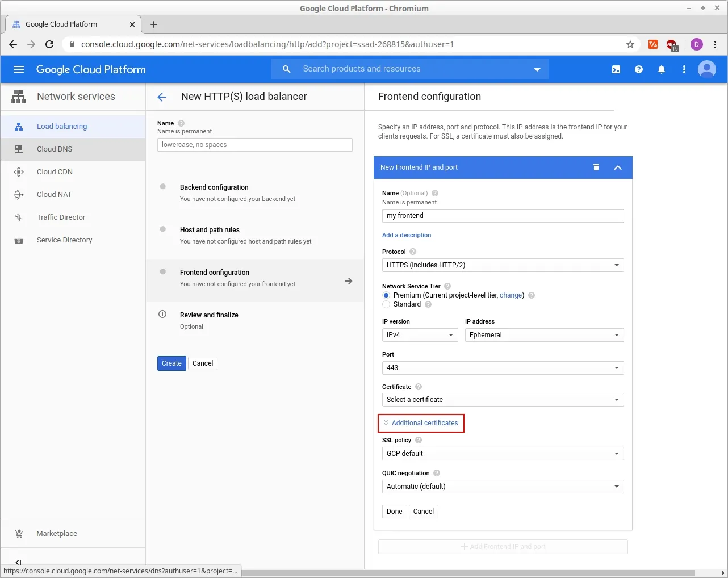Click the help question mark icon
728x578 pixels.
(x=639, y=69)
